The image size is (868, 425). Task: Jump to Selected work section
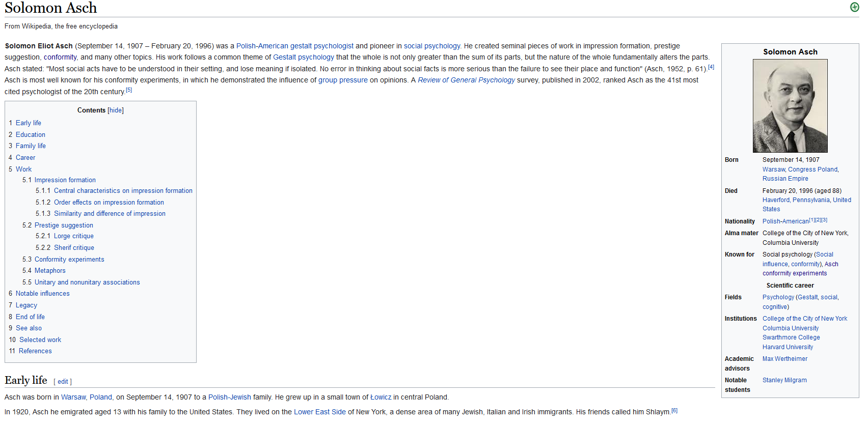[x=40, y=340]
